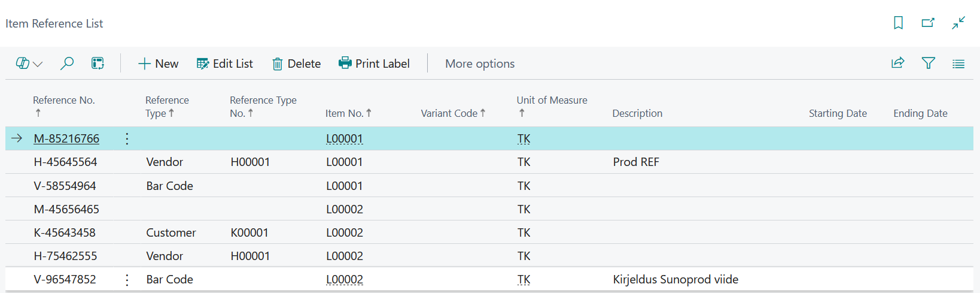Click the bookmark icon
The width and height of the screenshot is (980, 293).
pos(898,23)
